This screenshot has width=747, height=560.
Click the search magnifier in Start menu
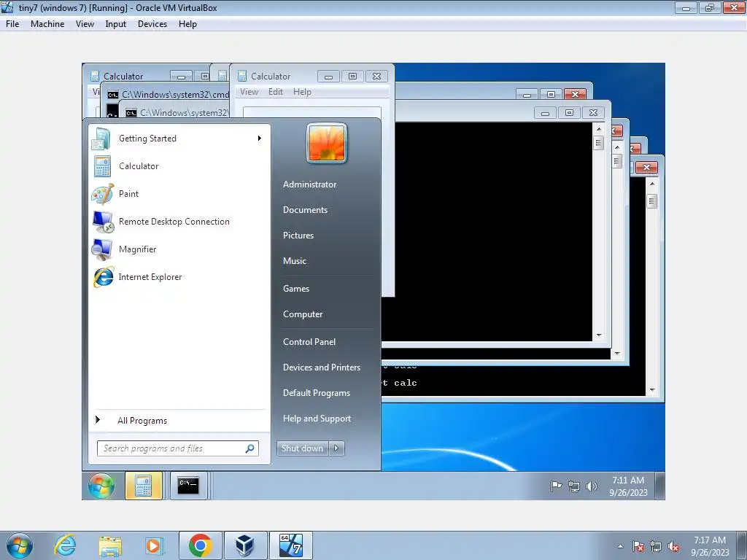[249, 448]
